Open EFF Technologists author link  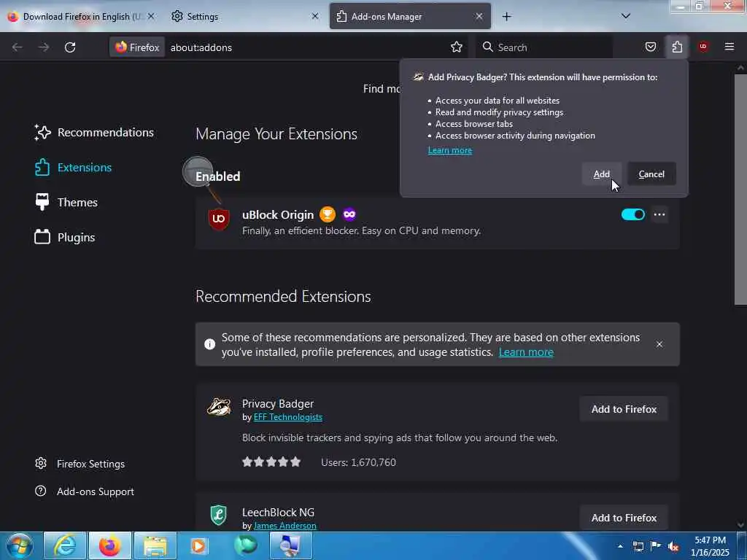pyautogui.click(x=287, y=417)
